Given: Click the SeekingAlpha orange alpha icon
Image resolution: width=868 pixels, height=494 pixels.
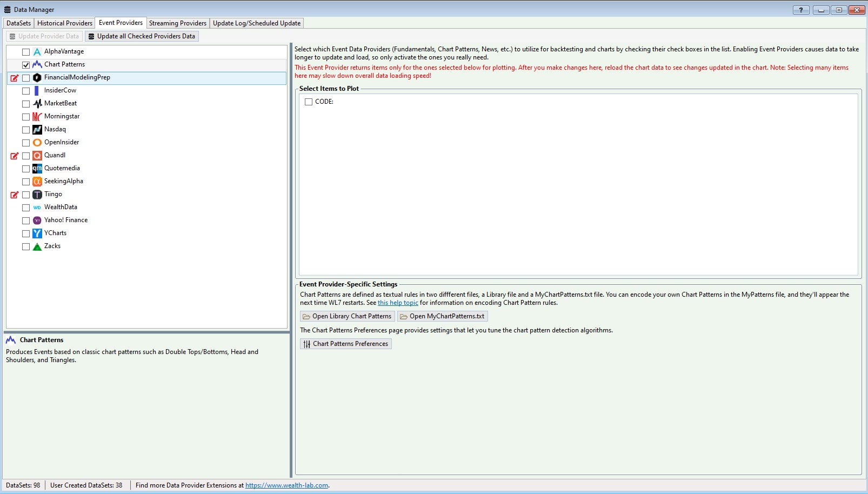Looking at the screenshot, I should [37, 182].
